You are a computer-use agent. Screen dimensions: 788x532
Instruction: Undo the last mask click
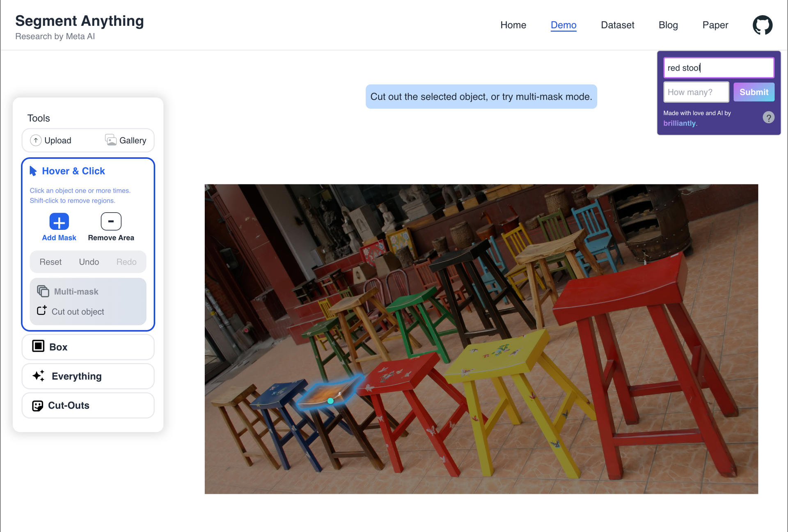click(x=89, y=262)
